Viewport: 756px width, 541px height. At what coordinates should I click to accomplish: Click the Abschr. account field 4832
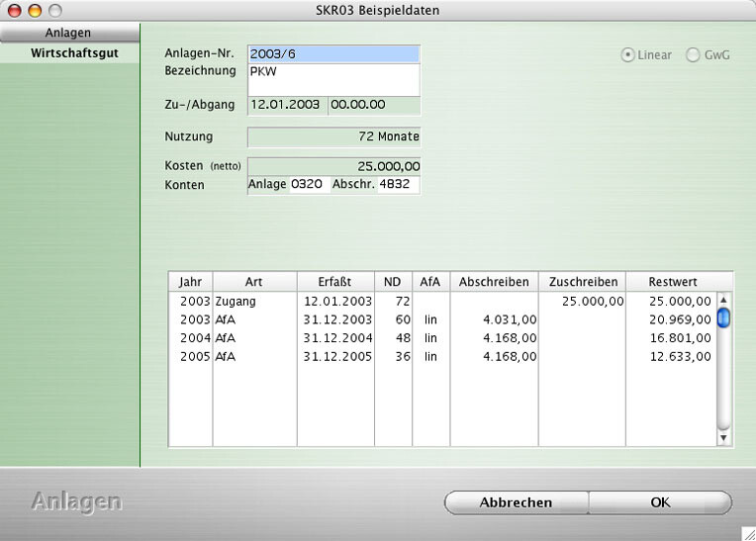click(398, 185)
